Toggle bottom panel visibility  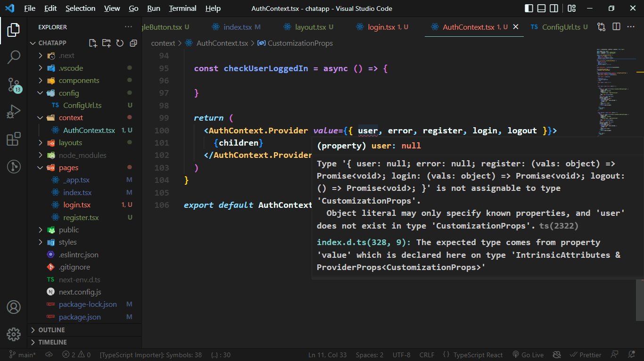tap(542, 8)
